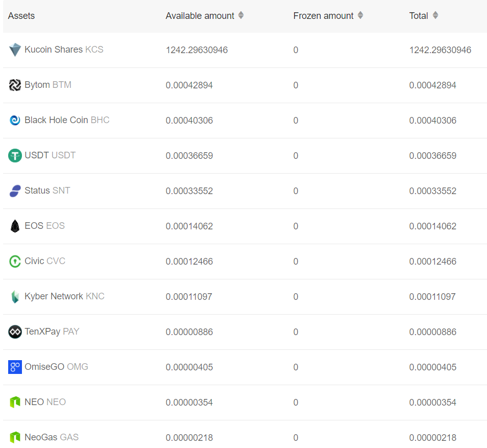Sort by Available amount arrows

[x=241, y=15]
